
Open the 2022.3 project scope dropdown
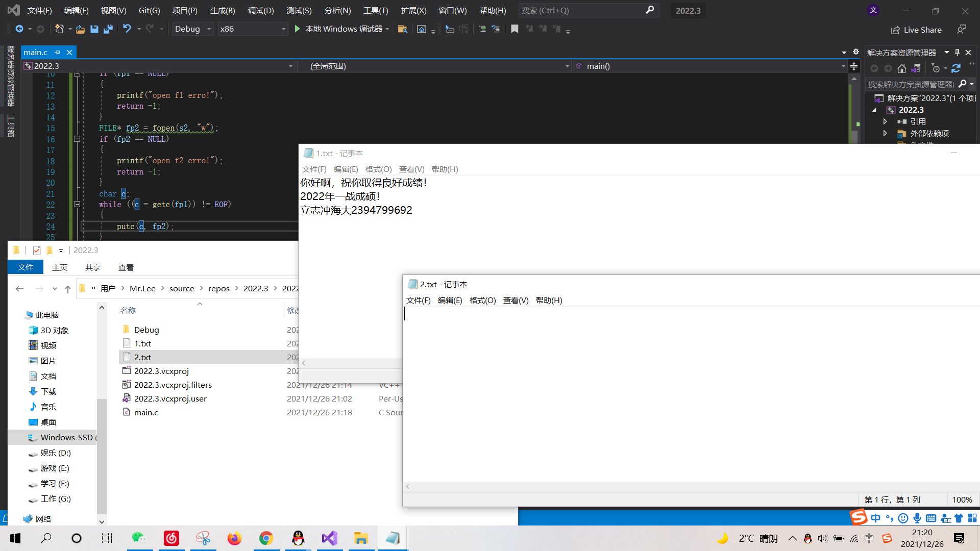(x=158, y=66)
